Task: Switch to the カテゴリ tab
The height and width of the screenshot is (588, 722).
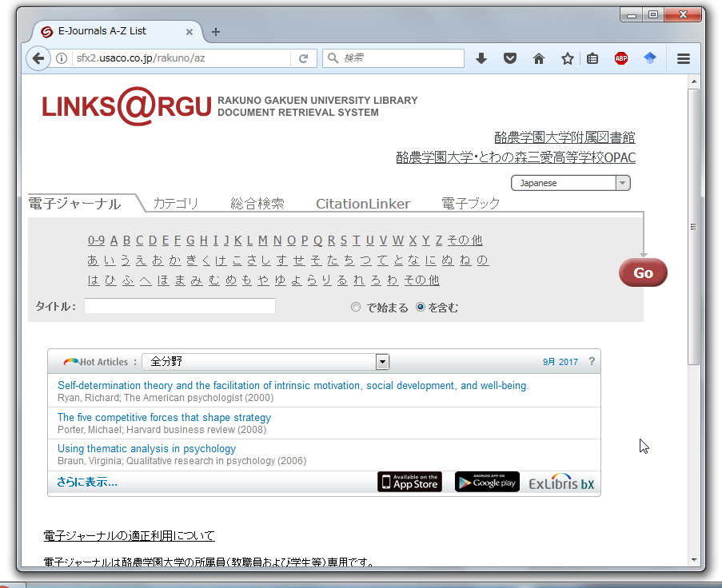Action: point(175,204)
